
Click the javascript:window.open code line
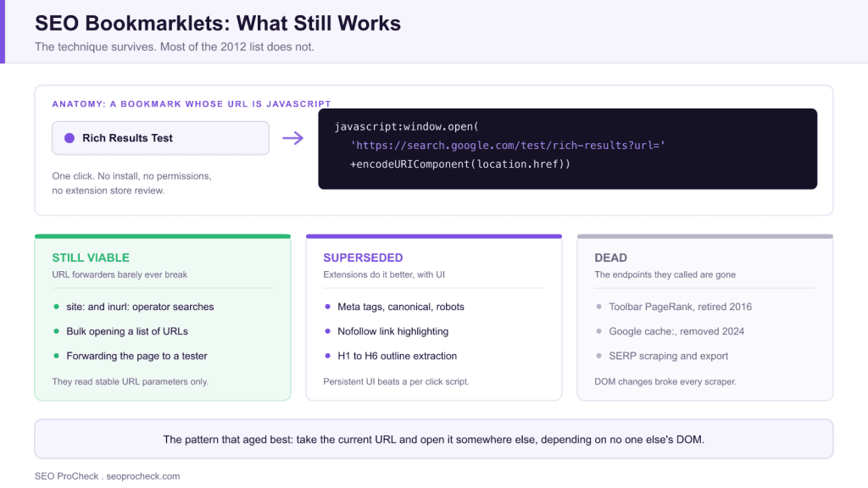[x=406, y=127]
